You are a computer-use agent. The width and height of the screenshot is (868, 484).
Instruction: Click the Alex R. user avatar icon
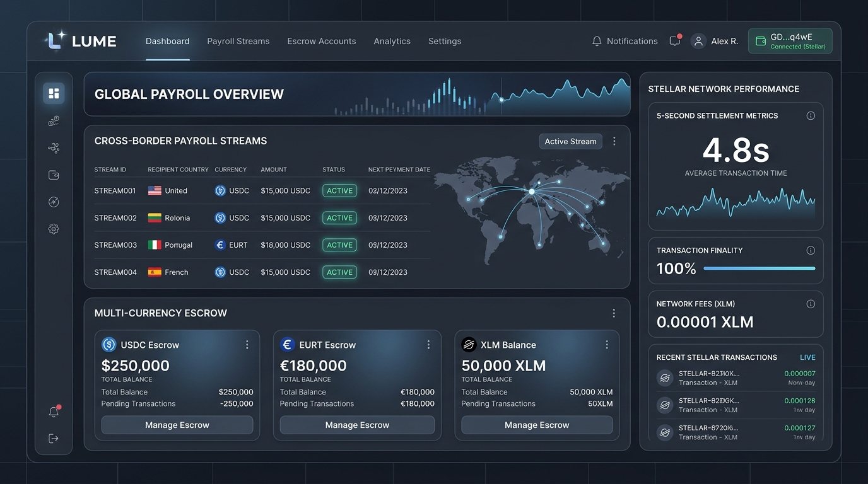coord(698,41)
